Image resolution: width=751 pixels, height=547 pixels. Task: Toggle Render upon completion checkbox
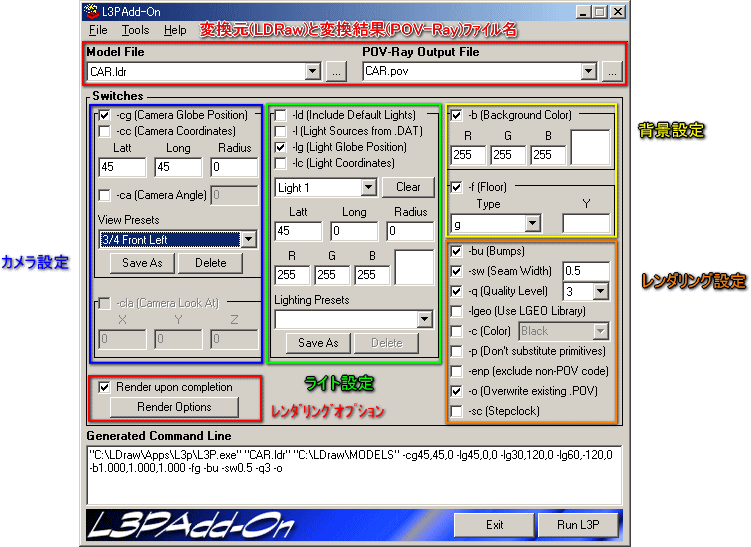click(x=104, y=387)
